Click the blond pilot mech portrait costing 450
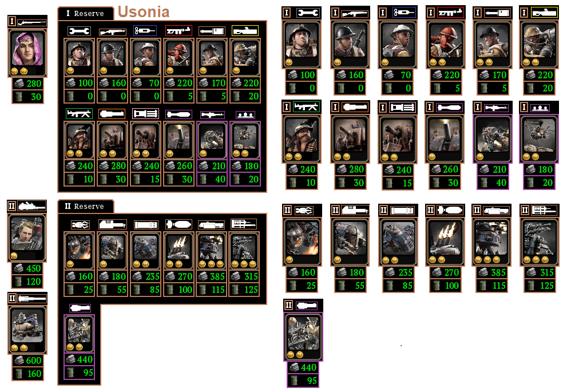 coord(27,237)
